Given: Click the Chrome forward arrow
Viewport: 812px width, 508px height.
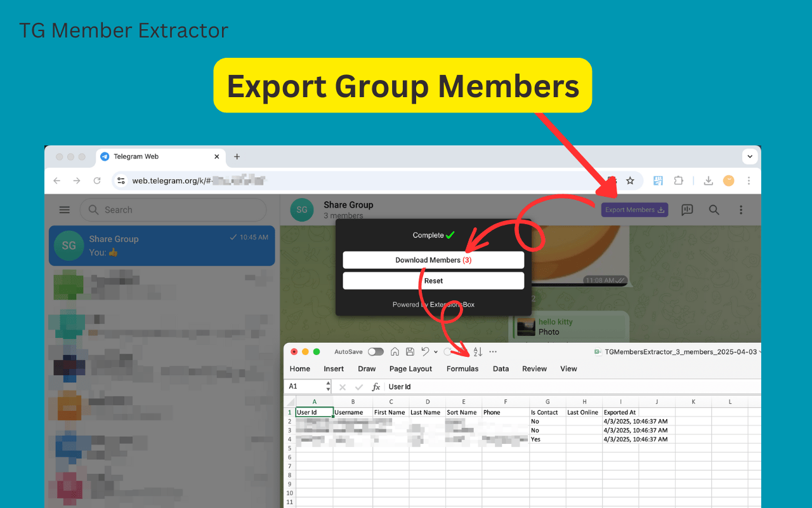Looking at the screenshot, I should (77, 181).
